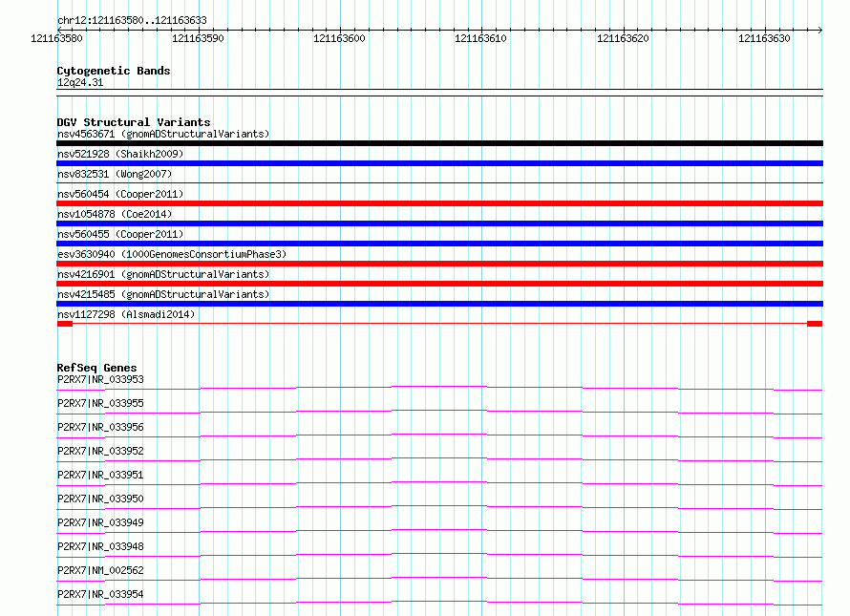Click the chr12:121163580..121163633 region label

point(132,20)
